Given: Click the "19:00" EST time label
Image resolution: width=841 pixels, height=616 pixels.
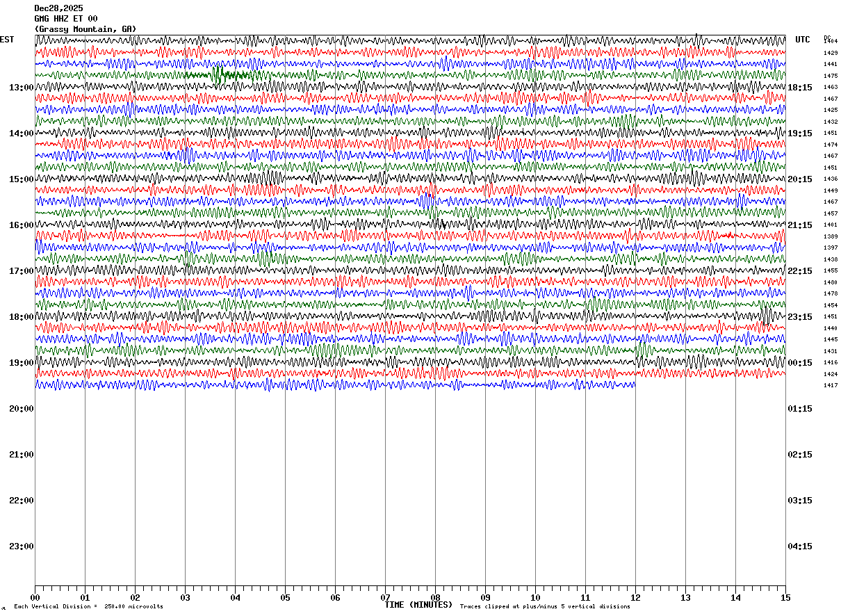Looking at the screenshot, I should (x=22, y=362).
